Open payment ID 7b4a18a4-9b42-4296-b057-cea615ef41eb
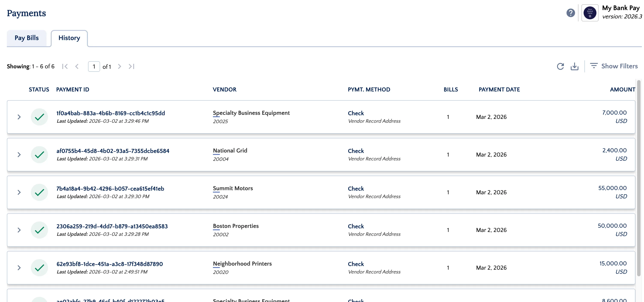Viewport: 644px width, 302px height. 110,189
